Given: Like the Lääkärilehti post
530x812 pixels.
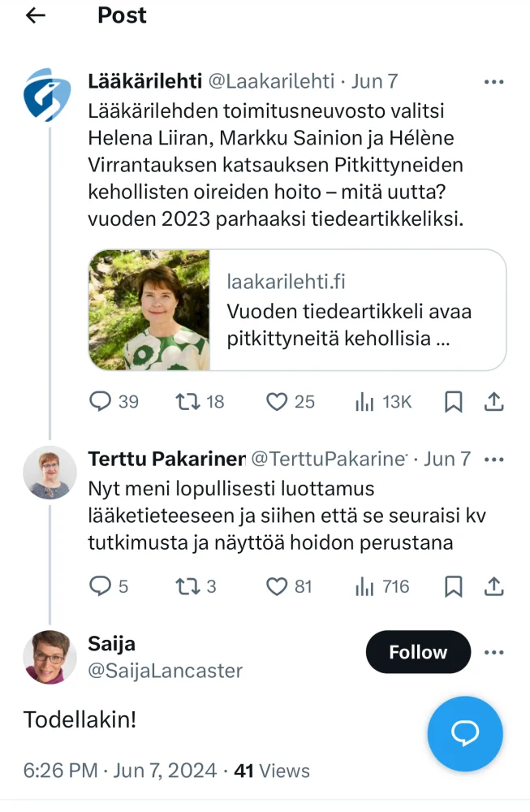Looking at the screenshot, I should tap(278, 401).
